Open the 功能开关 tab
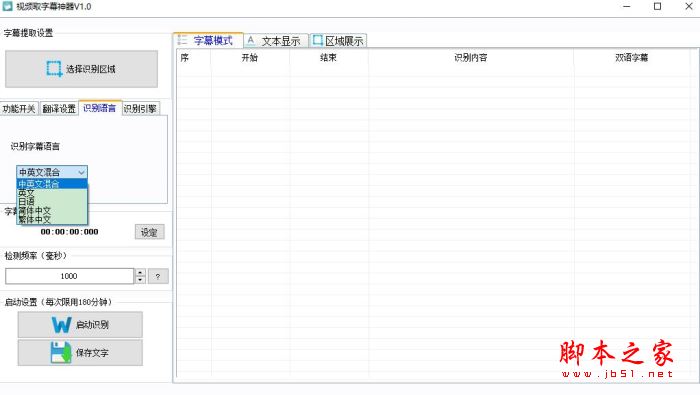 (19, 108)
